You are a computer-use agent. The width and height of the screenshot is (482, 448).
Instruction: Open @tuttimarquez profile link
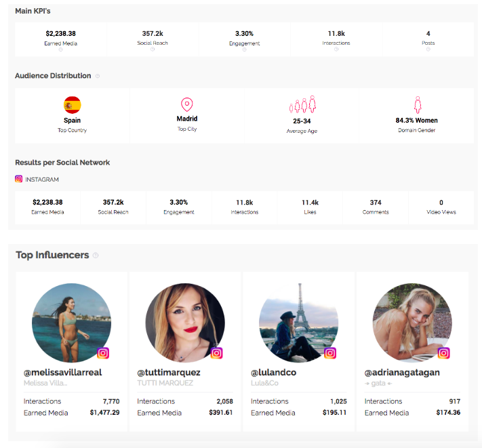(x=169, y=372)
